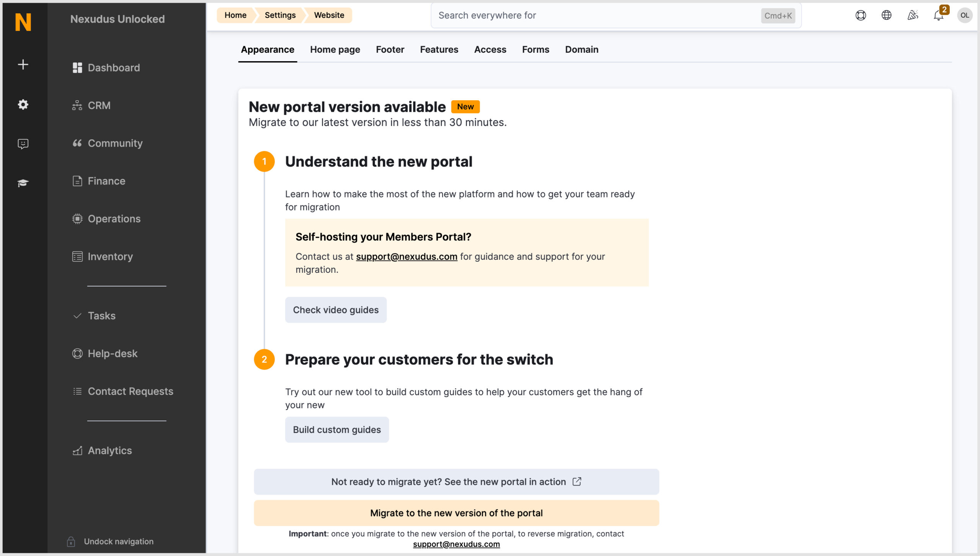Open the globe language icon

pyautogui.click(x=887, y=15)
